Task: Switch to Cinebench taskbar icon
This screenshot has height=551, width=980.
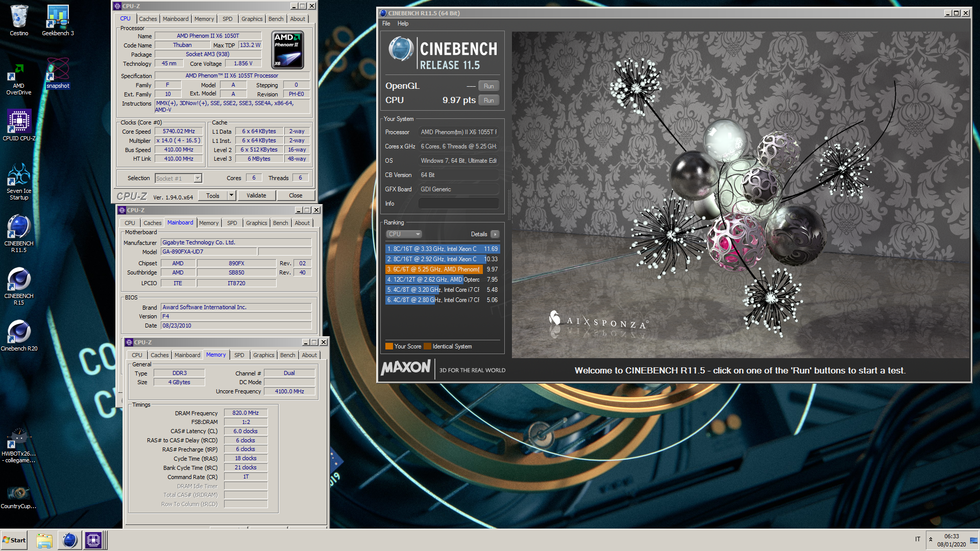Action: pyautogui.click(x=69, y=540)
